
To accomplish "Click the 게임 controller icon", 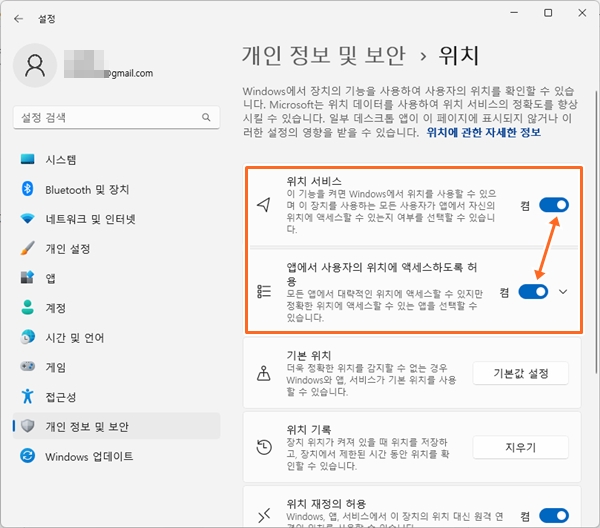I will click(x=28, y=367).
